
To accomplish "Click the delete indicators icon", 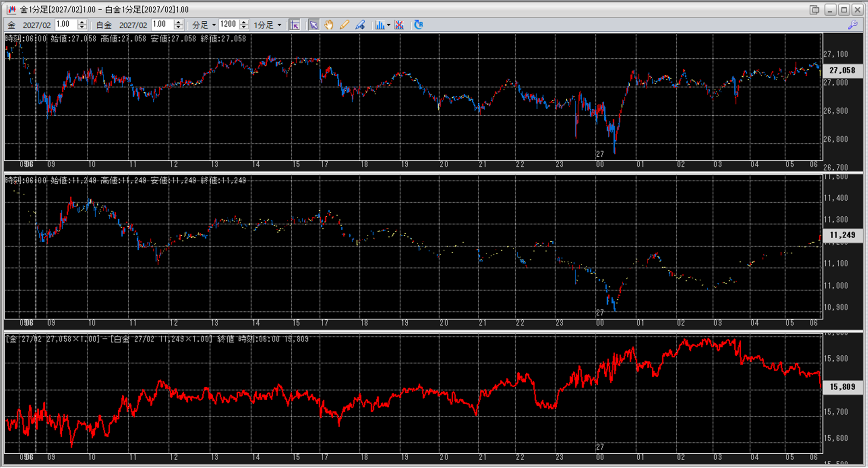I will [399, 25].
